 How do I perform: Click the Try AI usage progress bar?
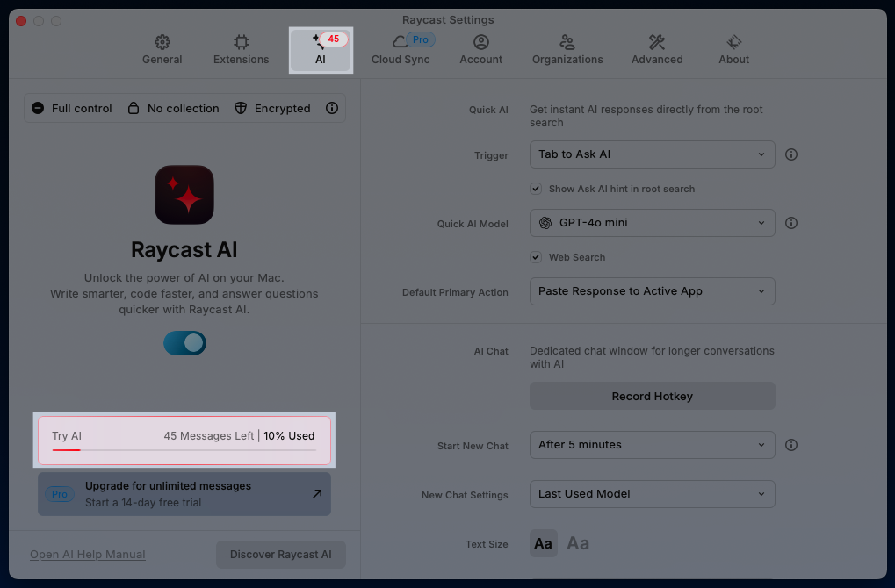184,450
